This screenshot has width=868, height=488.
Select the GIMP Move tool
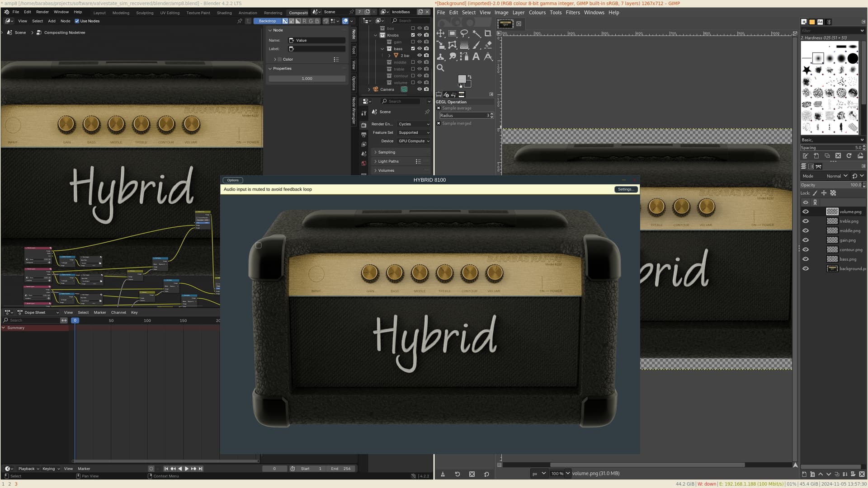click(x=440, y=33)
